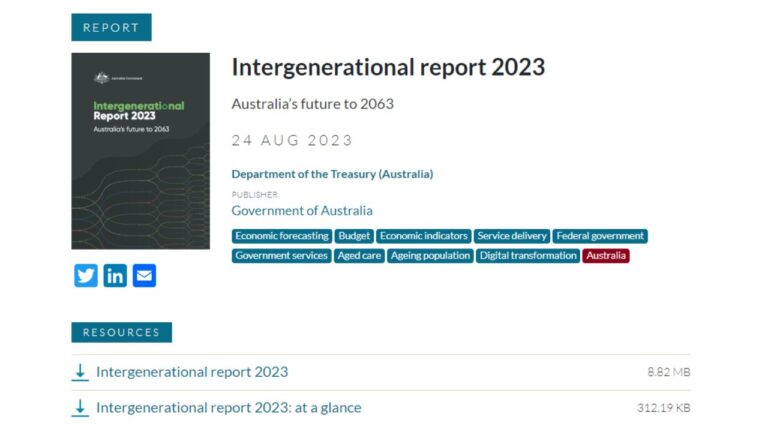Select the Ageing population tag
768x432 pixels.
pos(430,256)
